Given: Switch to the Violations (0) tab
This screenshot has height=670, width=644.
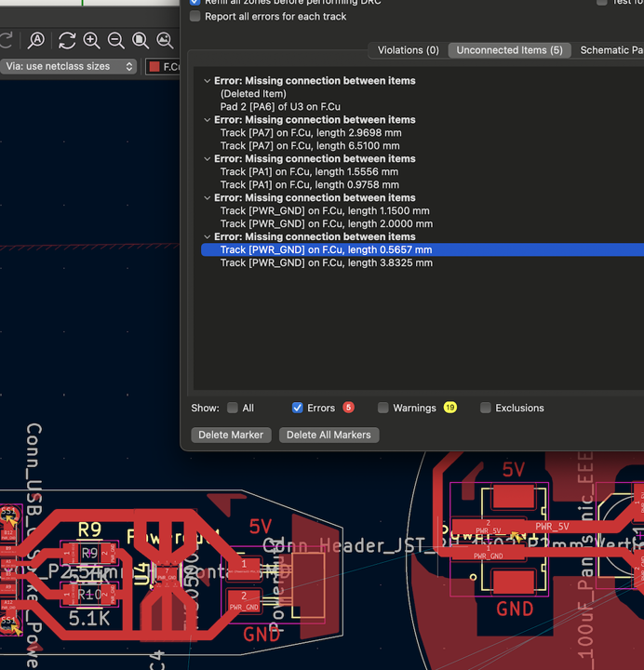Looking at the screenshot, I should click(x=409, y=50).
